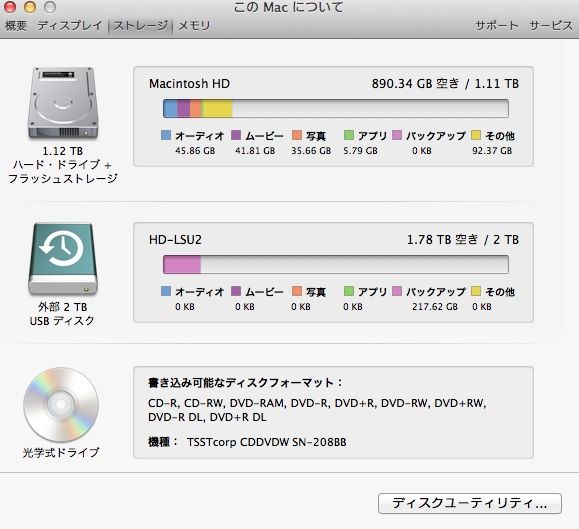
Task: Click the 5.79 GB apps value
Action: [360, 151]
